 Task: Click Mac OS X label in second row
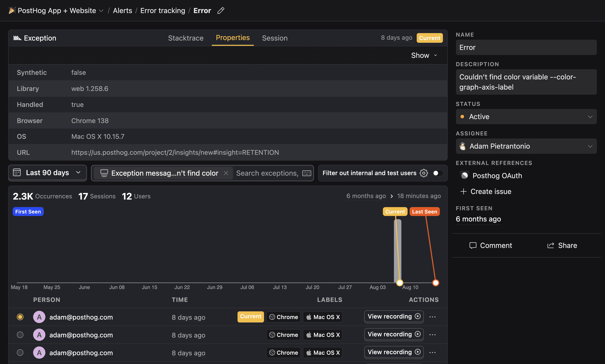[x=322, y=335]
